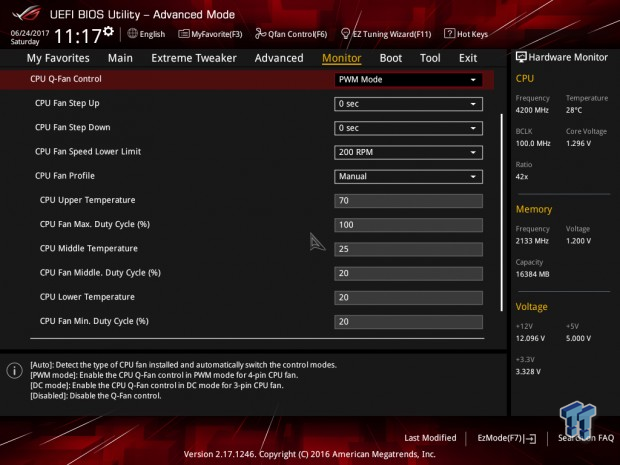Switch to the Tool tab
The width and height of the screenshot is (620, 465).
pyautogui.click(x=430, y=58)
